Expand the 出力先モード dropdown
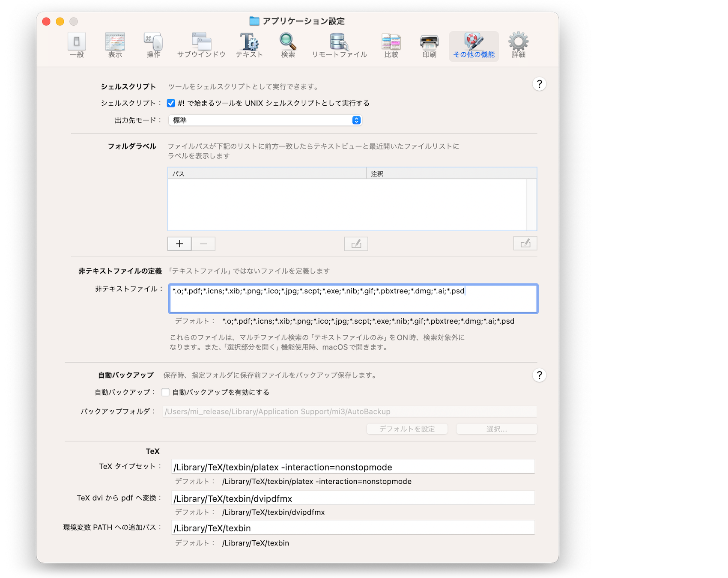This screenshot has height=578, width=728. (266, 120)
